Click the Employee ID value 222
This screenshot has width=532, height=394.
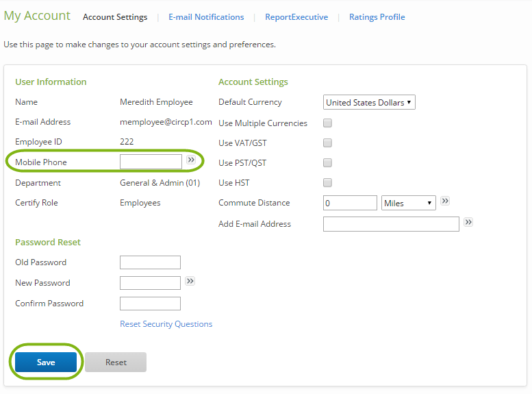tap(127, 142)
